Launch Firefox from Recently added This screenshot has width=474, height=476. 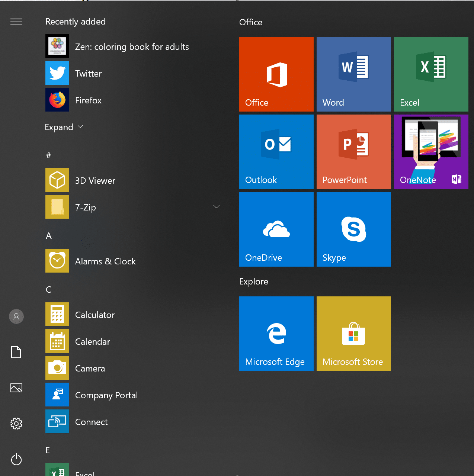pos(57,100)
